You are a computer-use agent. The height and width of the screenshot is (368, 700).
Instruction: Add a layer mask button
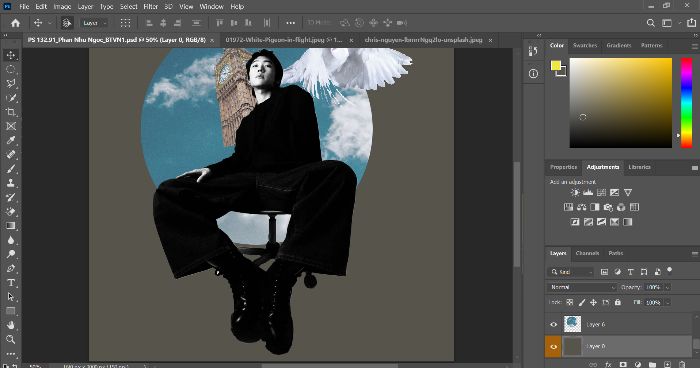(x=623, y=364)
